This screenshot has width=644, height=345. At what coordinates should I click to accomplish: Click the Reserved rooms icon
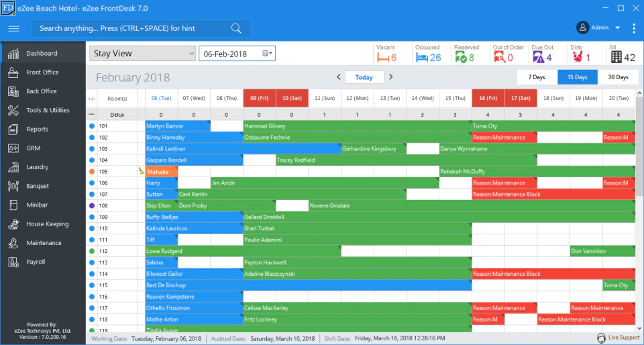pyautogui.click(x=460, y=58)
